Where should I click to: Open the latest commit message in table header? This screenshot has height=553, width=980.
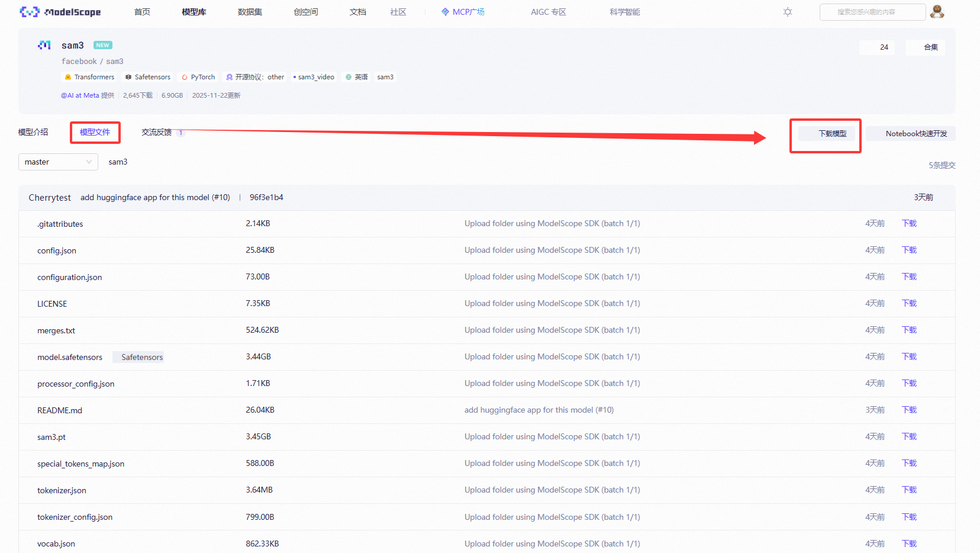click(155, 197)
